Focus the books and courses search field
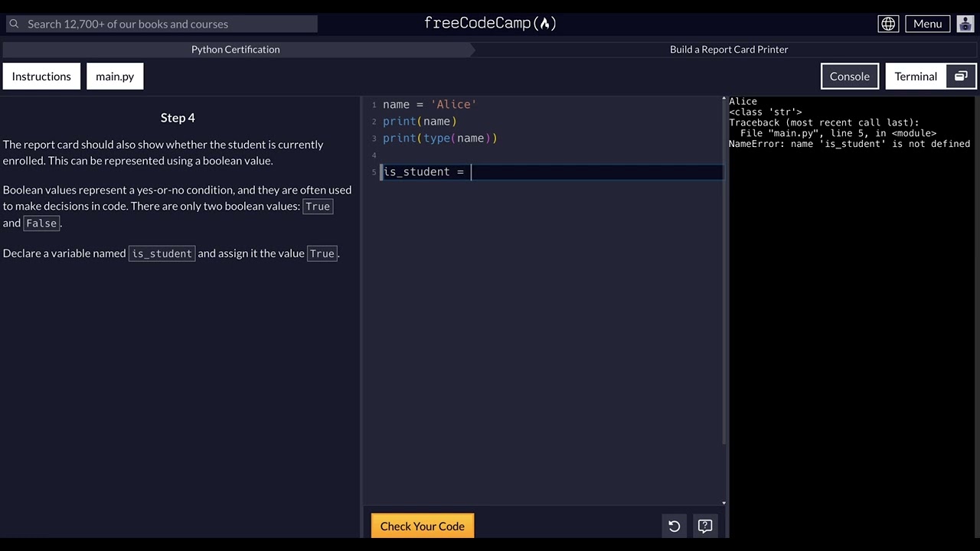Viewport: 980px width, 551px height. (x=162, y=24)
